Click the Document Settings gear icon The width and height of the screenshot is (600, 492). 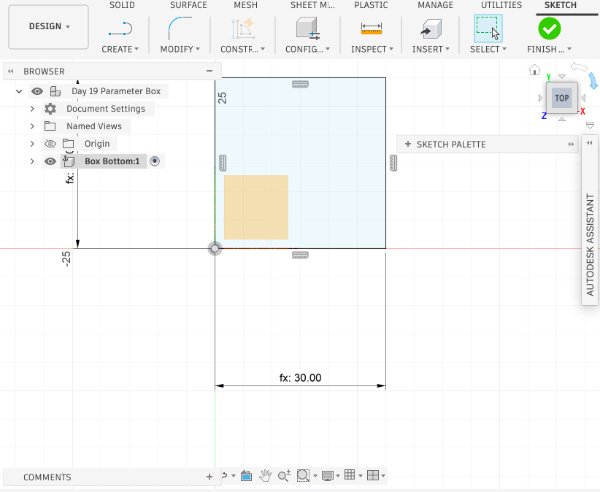pos(50,109)
